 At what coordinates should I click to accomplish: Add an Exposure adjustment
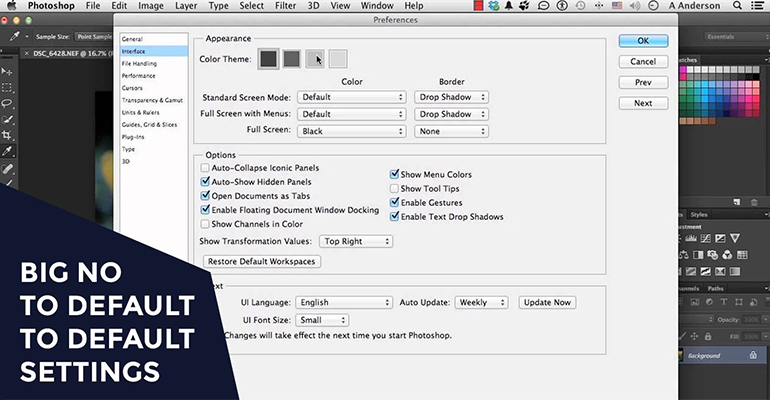720,238
